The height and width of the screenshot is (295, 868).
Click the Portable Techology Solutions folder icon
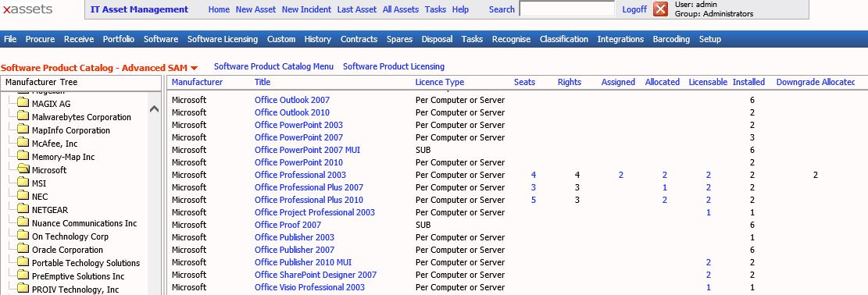(x=23, y=262)
